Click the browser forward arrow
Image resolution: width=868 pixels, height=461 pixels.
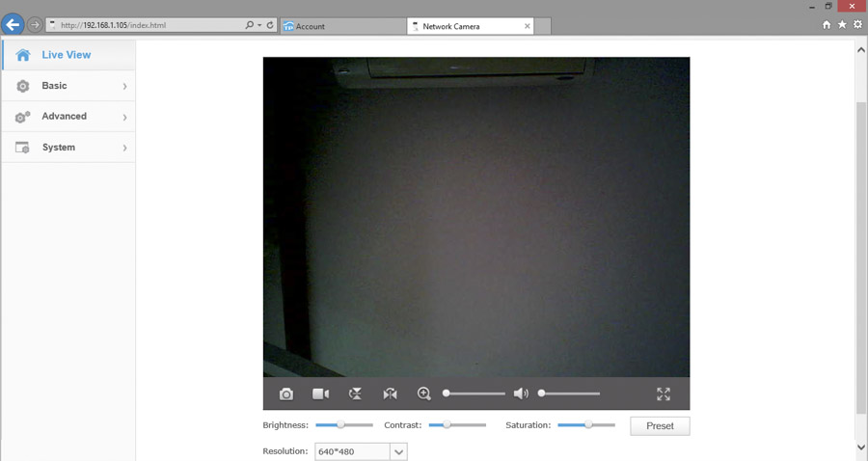point(35,25)
